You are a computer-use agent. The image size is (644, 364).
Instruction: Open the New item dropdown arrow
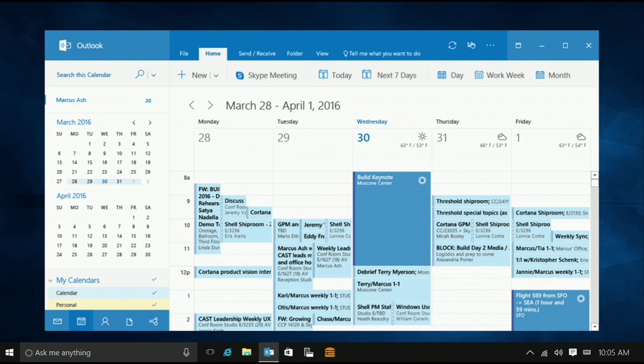pos(216,75)
